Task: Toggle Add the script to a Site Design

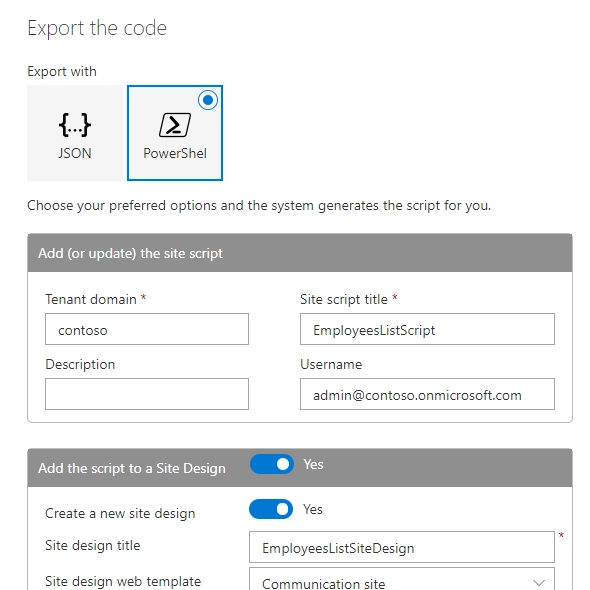Action: tap(272, 464)
